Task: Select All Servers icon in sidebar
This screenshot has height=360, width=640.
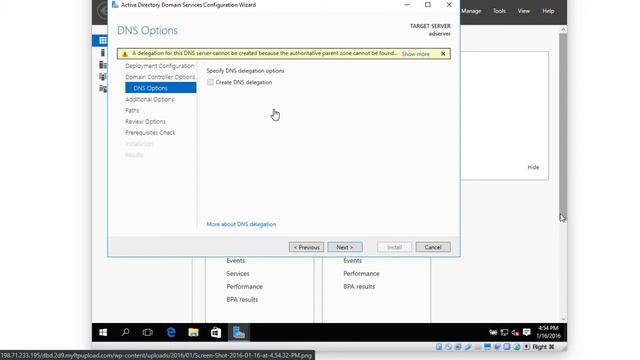Action: (102, 64)
